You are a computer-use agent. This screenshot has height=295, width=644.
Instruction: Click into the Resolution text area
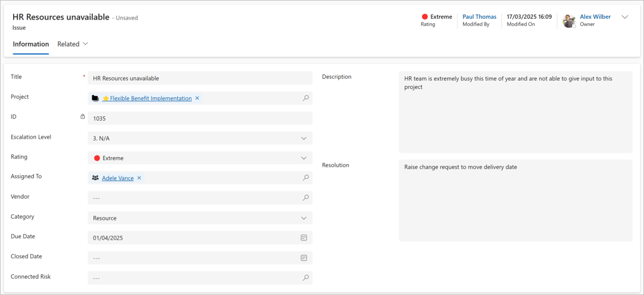[x=515, y=200]
